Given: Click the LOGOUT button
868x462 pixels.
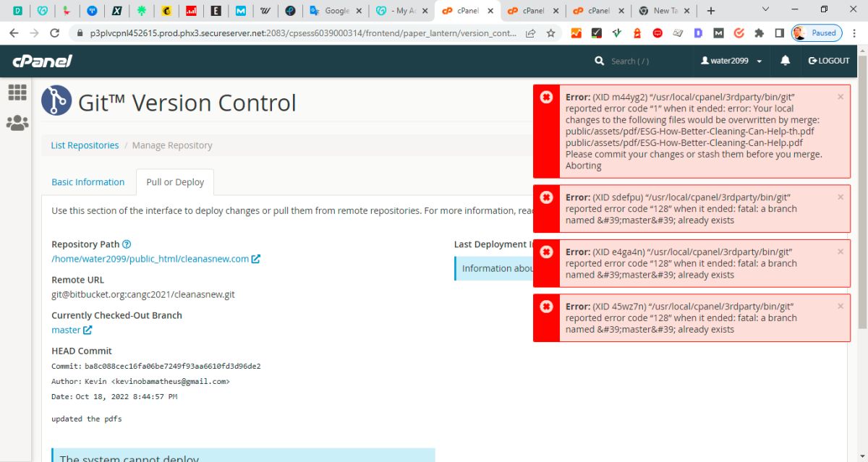Looking at the screenshot, I should pyautogui.click(x=829, y=61).
